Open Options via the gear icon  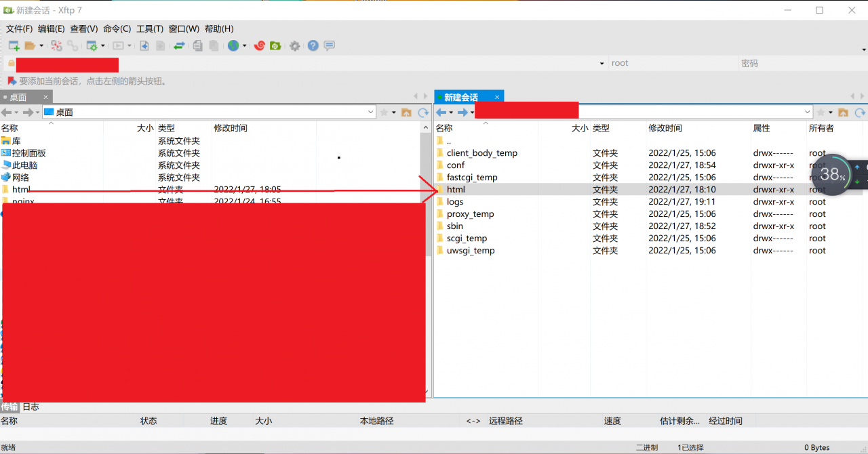[x=294, y=46]
